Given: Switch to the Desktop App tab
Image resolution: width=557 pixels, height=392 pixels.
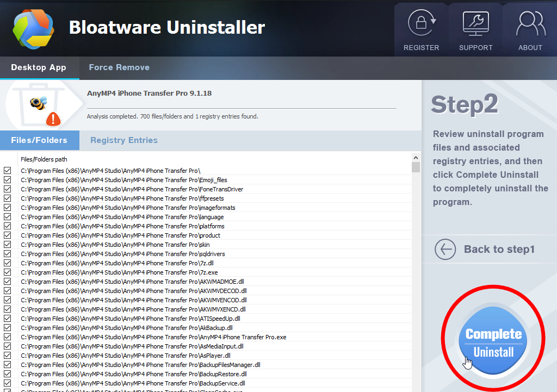Looking at the screenshot, I should point(39,67).
